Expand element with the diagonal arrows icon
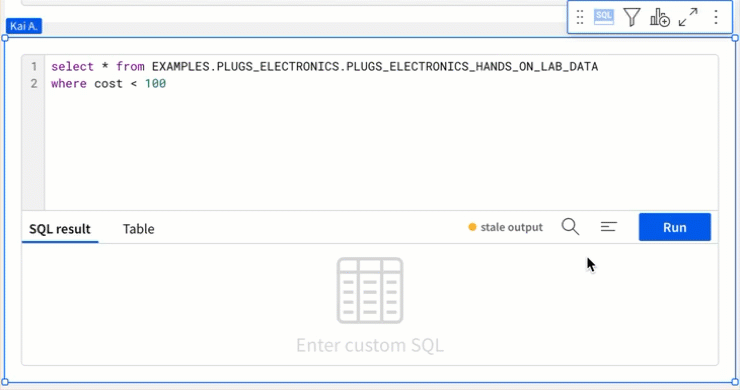Screen dimensions: 740x390 click(688, 17)
